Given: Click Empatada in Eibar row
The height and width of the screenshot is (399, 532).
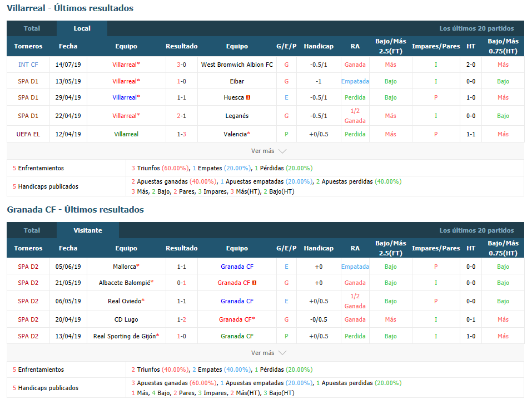Looking at the screenshot, I should (355, 81).
